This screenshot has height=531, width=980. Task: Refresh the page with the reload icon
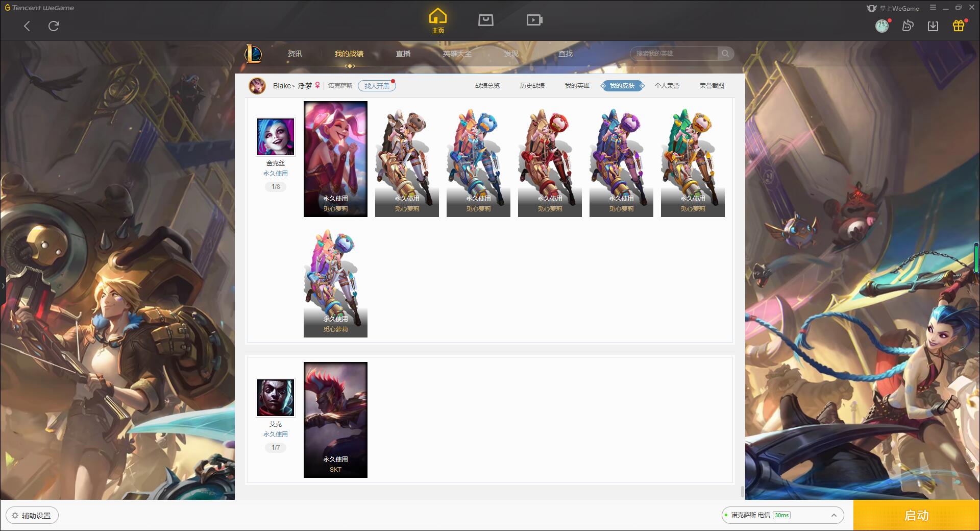[54, 26]
